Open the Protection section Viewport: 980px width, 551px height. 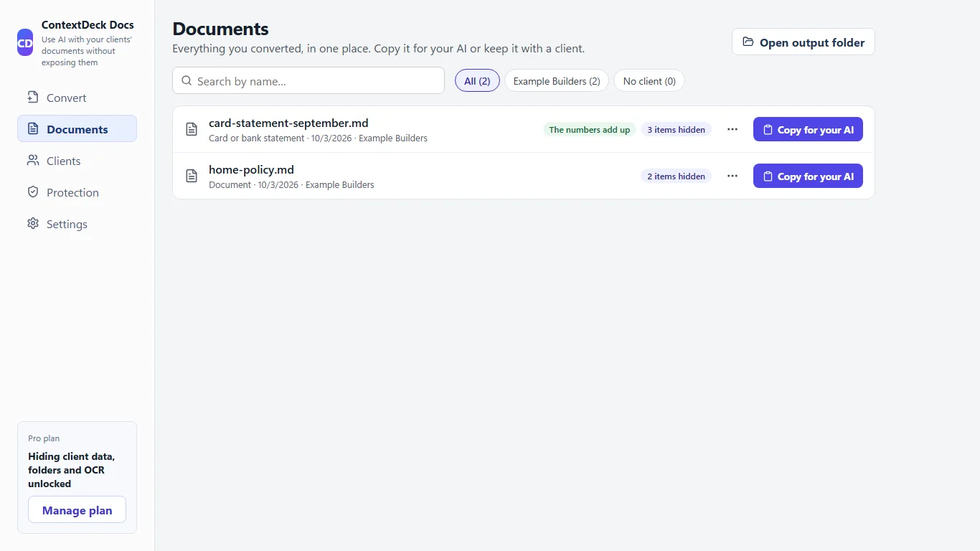pyautogui.click(x=77, y=192)
